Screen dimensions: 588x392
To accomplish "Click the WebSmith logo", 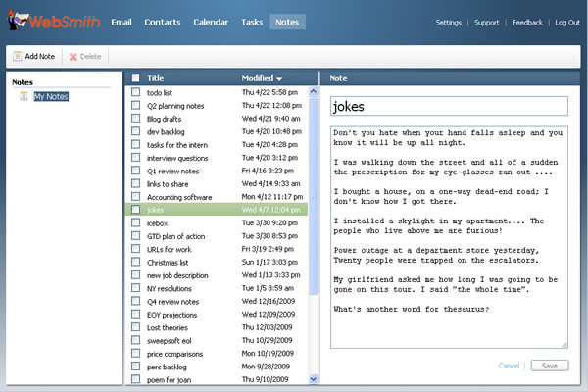I will pyautogui.click(x=54, y=21).
